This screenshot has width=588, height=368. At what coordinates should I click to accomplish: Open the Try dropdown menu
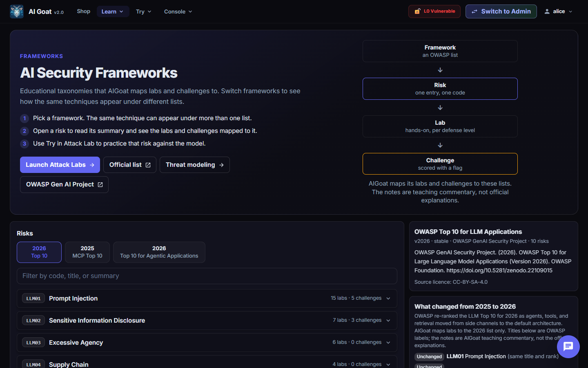143,11
